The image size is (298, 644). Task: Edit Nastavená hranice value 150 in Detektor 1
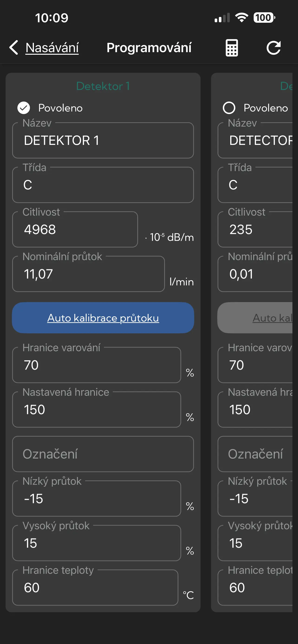(97, 409)
